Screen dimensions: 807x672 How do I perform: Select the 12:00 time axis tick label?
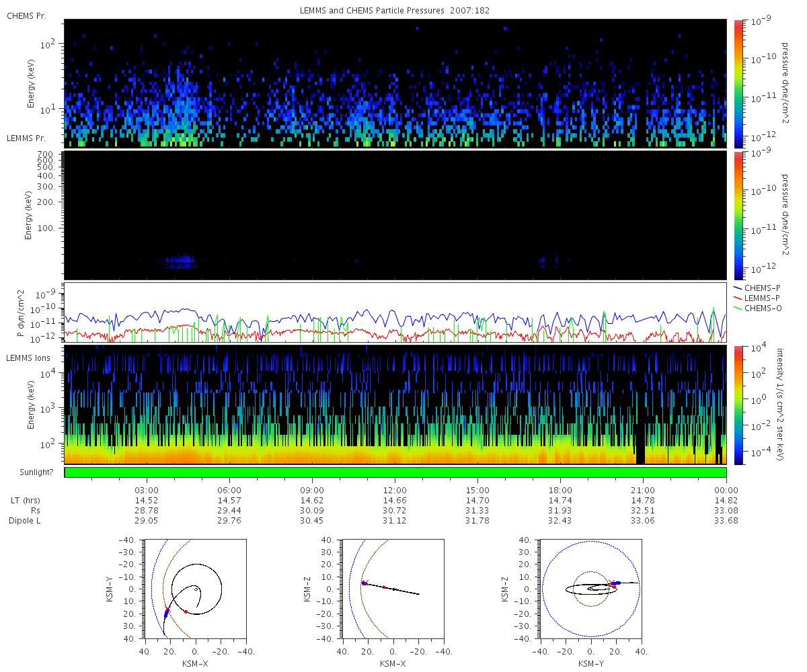[395, 490]
